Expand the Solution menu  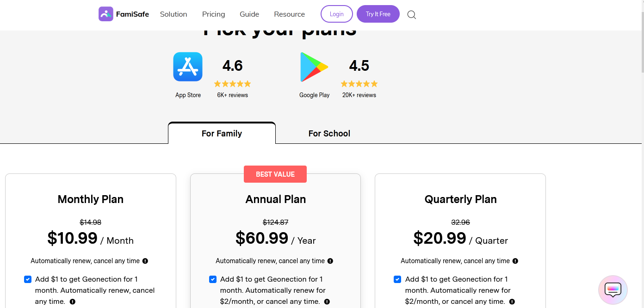173,14
